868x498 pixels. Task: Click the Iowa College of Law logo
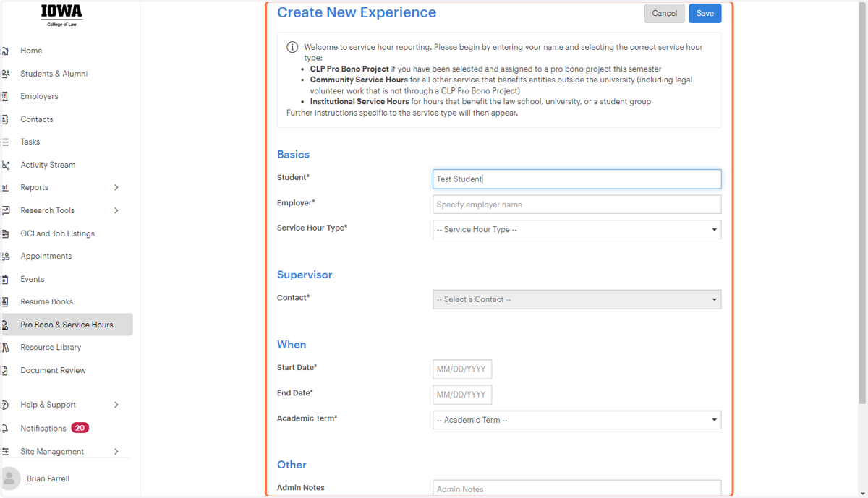61,15
